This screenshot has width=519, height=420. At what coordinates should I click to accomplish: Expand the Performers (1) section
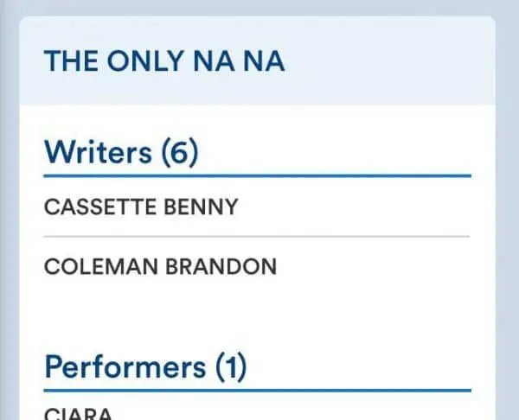tap(145, 367)
